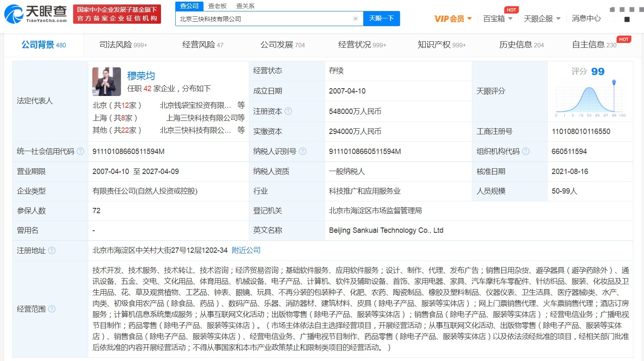Open help icon next to 统一社会信用代码
The width and height of the screenshot is (644, 361).
(80, 151)
